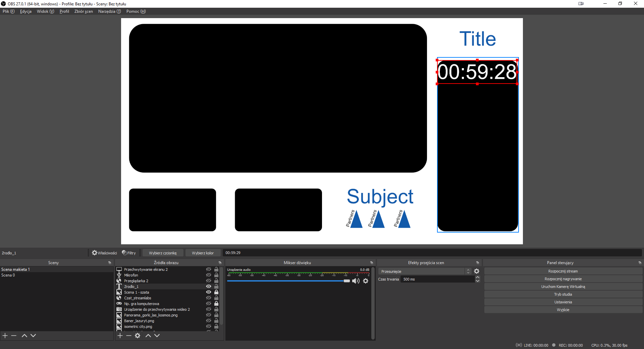The height and width of the screenshot is (349, 644).
Task: Open source properties gear in Źródła obrazu
Action: 138,336
